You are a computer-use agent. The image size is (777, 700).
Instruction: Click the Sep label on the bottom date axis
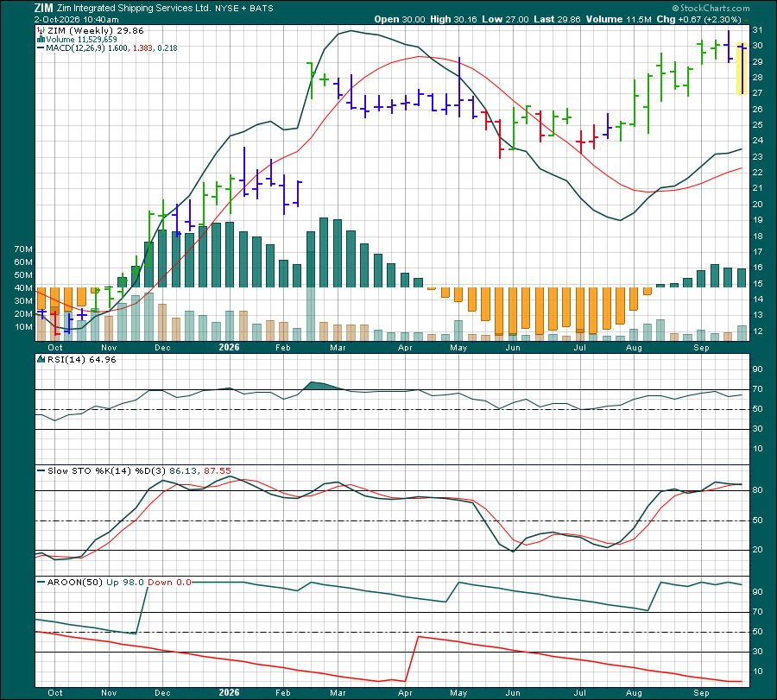(x=701, y=692)
